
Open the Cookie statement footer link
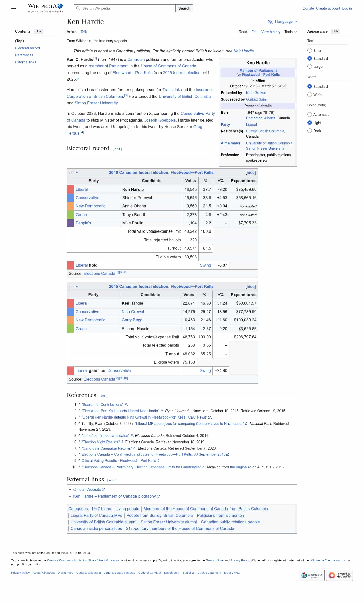[209, 573]
